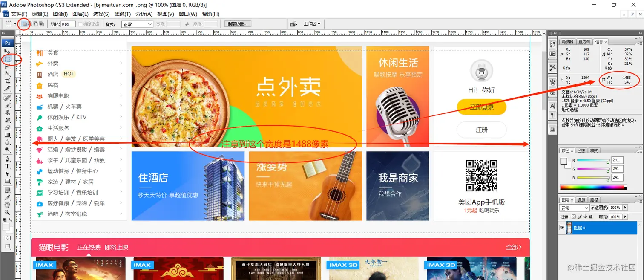Open the Actions panel icon in dock

[552, 54]
